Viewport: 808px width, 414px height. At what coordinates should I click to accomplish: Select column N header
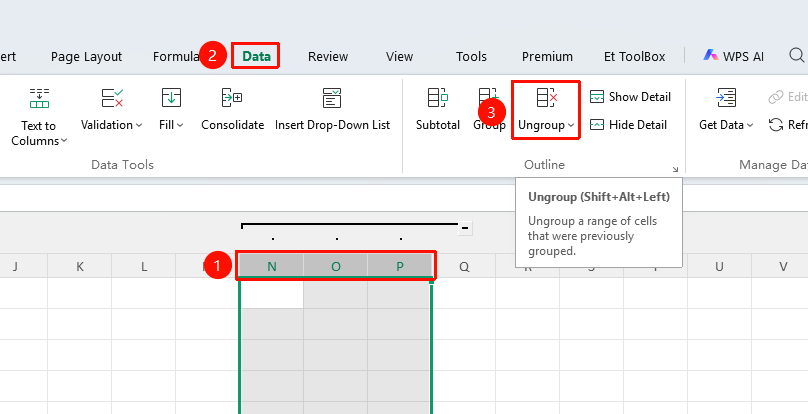click(272, 266)
